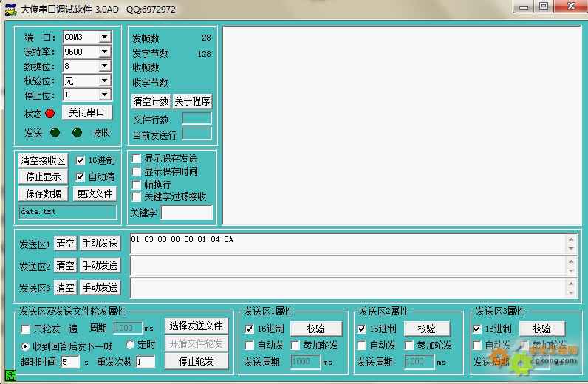Clear send area 3 with 清空
Image resolution: width=588 pixels, height=384 pixels.
[x=66, y=287]
